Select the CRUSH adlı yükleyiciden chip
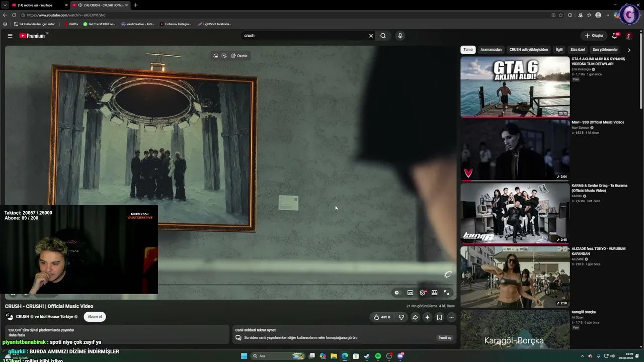Image resolution: width=644 pixels, height=362 pixels. [x=528, y=50]
